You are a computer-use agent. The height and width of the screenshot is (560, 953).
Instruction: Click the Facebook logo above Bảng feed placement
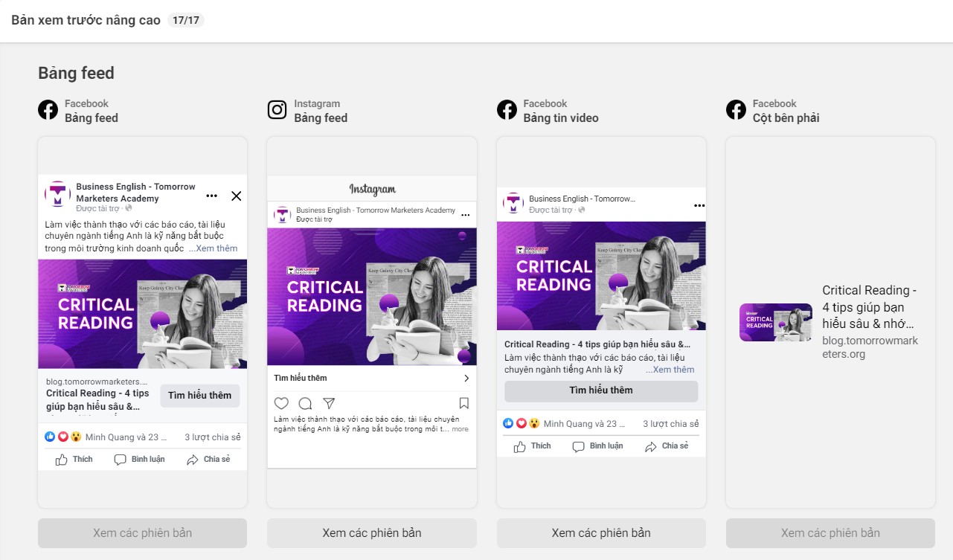tap(48, 110)
